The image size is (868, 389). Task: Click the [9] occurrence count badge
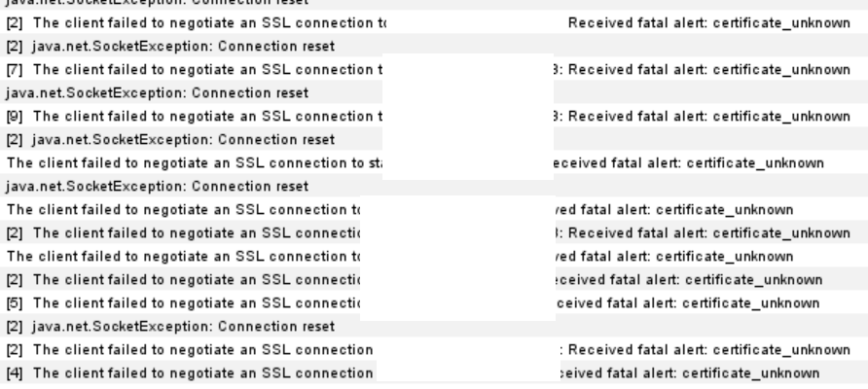click(15, 116)
